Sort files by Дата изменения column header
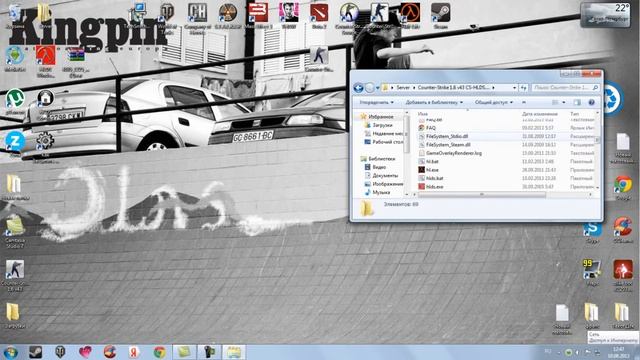Screen dimensions: 640x360 tap(540, 114)
